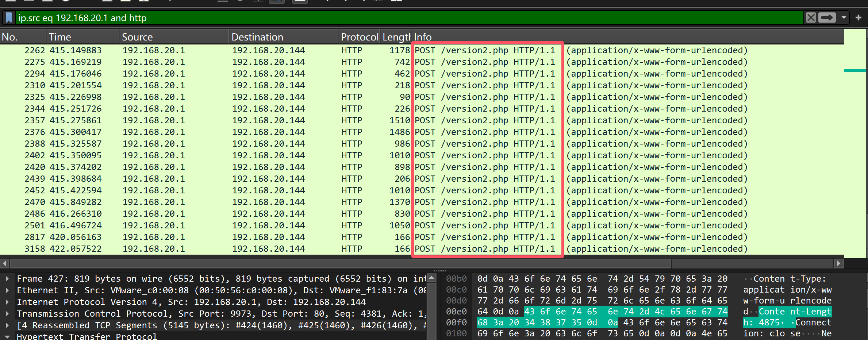Click inside the display filter text field
Viewport: 868px width, 340px height.
[x=402, y=18]
